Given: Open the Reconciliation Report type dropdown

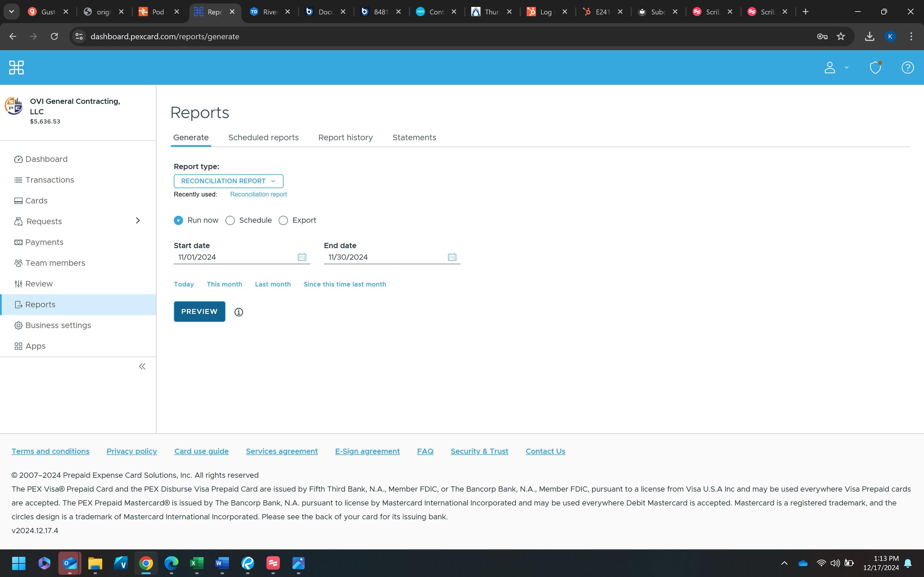Looking at the screenshot, I should pos(228,181).
